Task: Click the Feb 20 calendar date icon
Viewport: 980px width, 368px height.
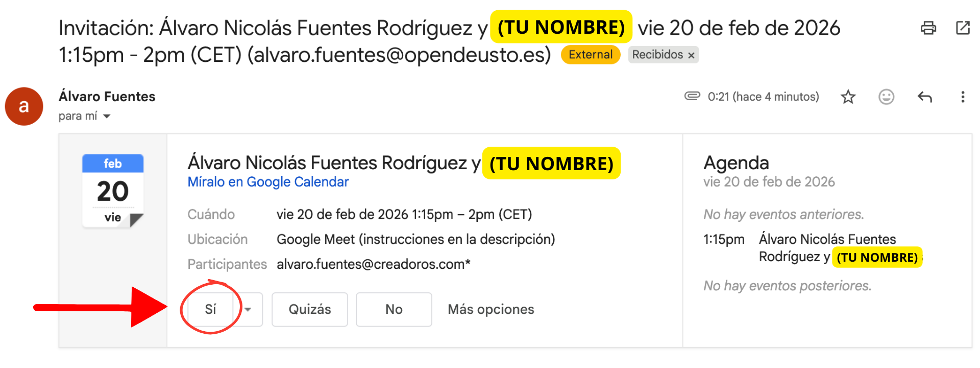Action: point(113,191)
